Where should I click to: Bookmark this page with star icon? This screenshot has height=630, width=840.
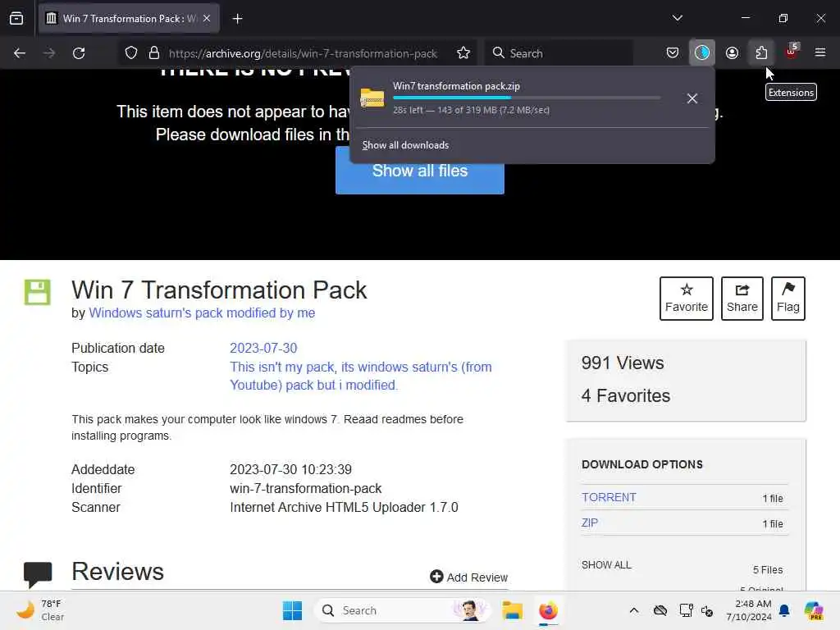[463, 53]
